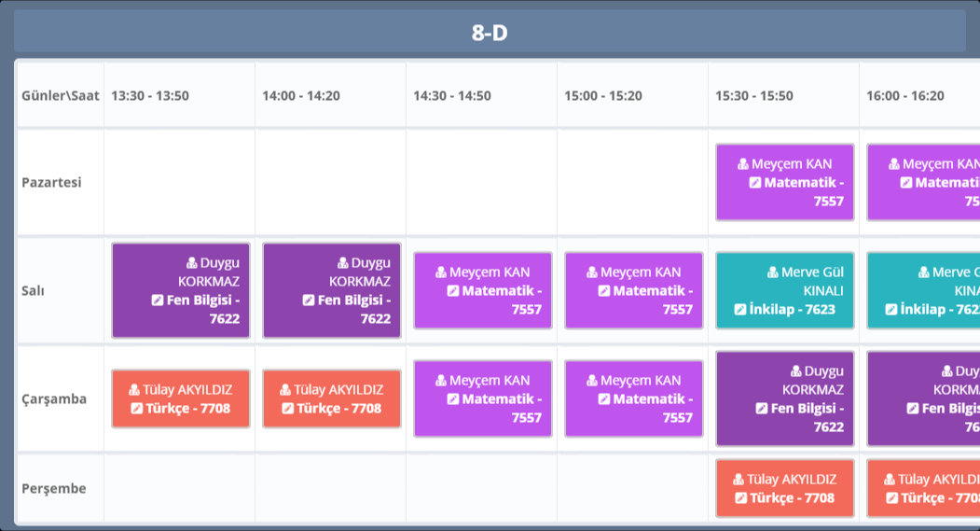Click edit icon beside İnkilap - 7623 at Salı 15:30
The image size is (980, 531).
pos(740,309)
